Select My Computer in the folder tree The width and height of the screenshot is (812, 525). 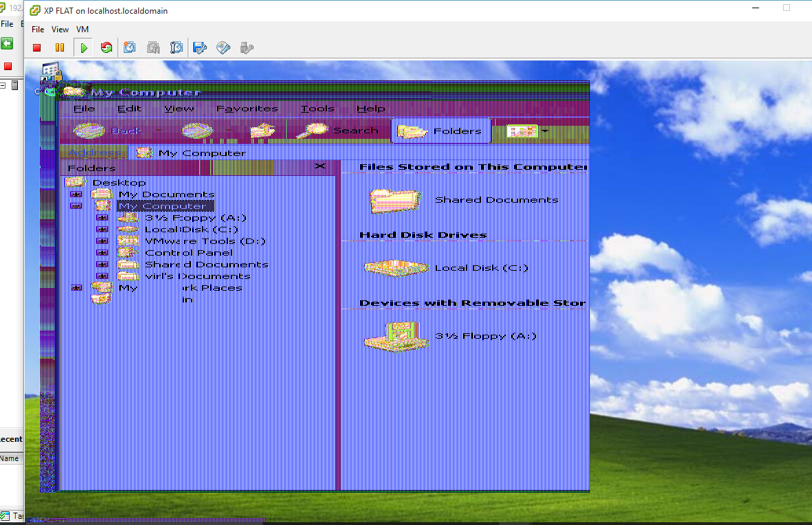coord(165,207)
